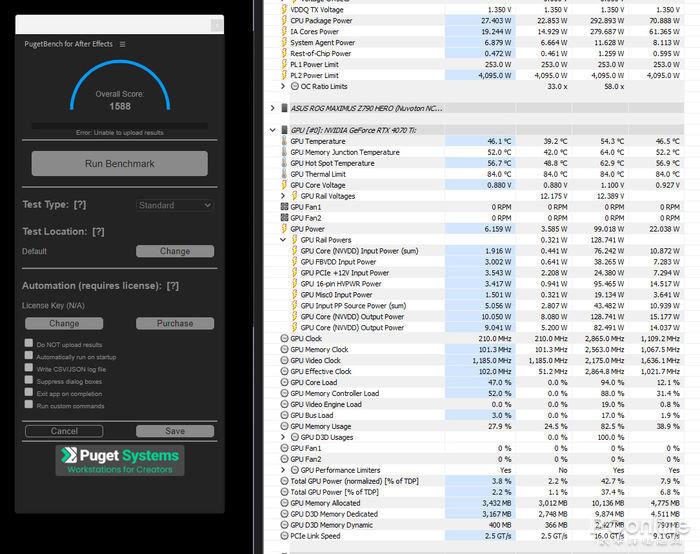The image size is (700, 554).
Task: Expand the GPU Rail Voltages node
Action: 283,196
